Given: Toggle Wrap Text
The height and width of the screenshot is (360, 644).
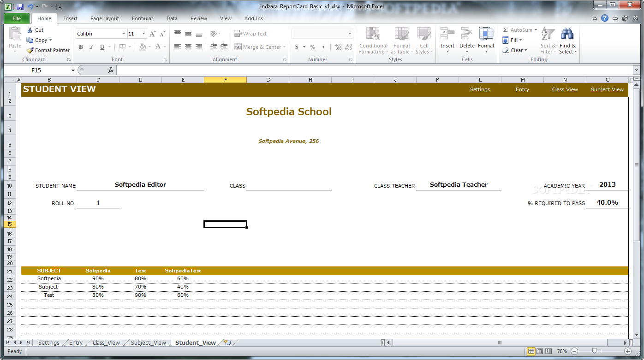Looking at the screenshot, I should 250,34.
